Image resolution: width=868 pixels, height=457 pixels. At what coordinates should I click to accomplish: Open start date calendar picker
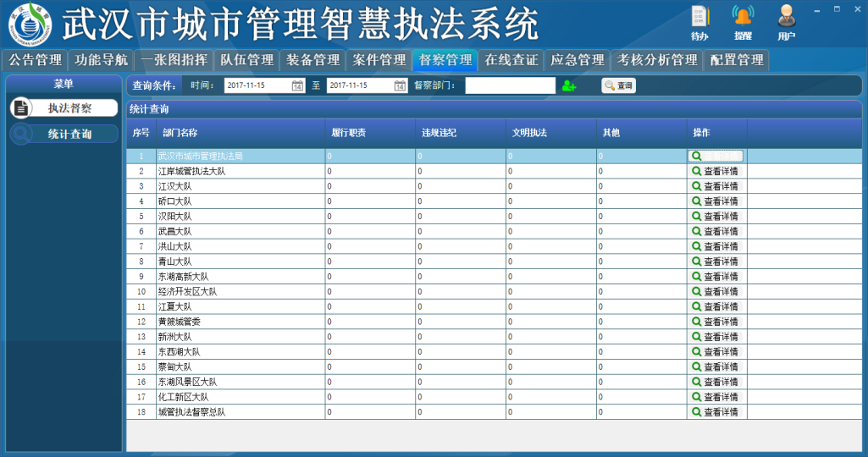tap(297, 85)
